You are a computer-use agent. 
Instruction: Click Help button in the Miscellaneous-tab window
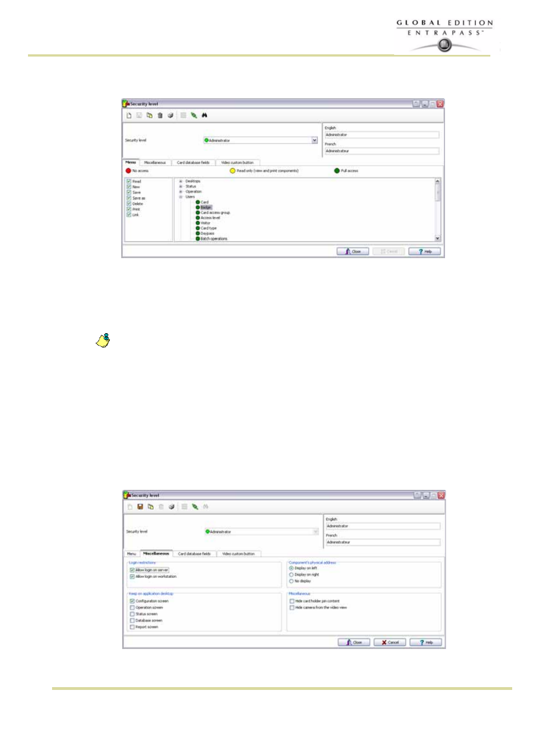426,642
